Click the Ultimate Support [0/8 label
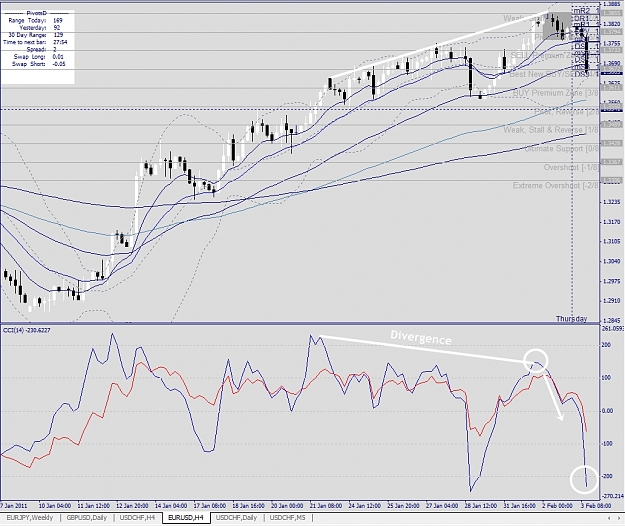625x526 pixels. tap(562, 149)
